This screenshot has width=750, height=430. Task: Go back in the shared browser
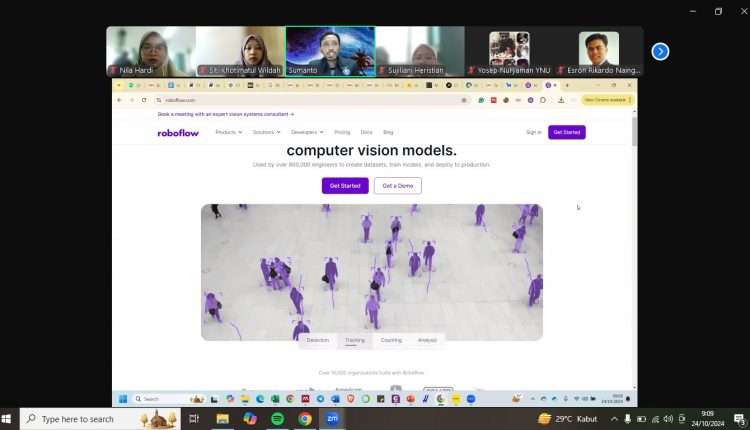pos(119,100)
